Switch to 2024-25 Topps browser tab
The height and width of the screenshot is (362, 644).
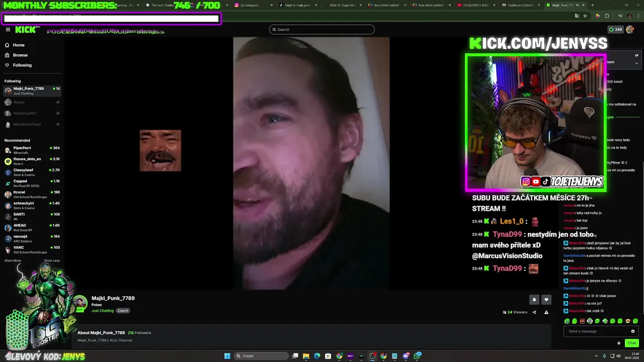point(342,5)
